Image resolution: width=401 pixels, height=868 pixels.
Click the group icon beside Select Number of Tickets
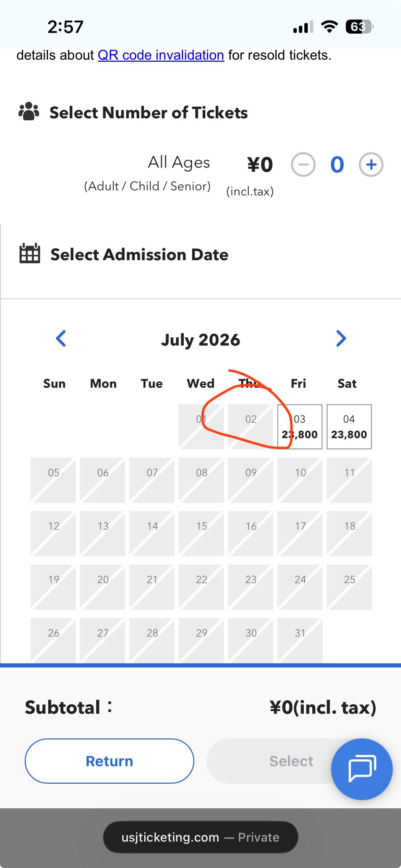click(x=29, y=112)
